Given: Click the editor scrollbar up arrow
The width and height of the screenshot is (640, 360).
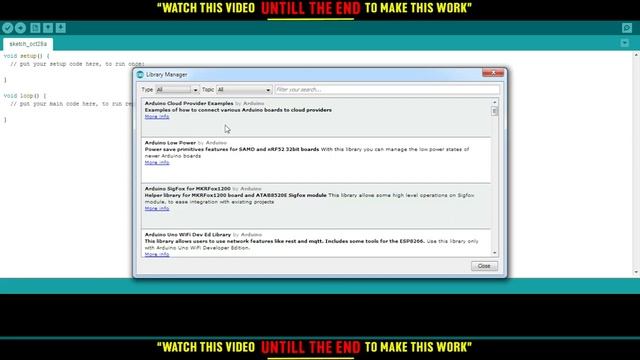Looking at the screenshot, I should click(x=636, y=55).
